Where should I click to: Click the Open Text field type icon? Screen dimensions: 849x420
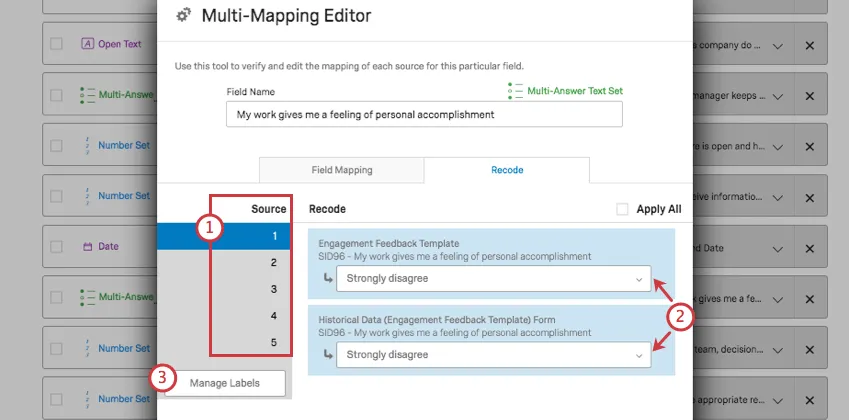pos(87,44)
